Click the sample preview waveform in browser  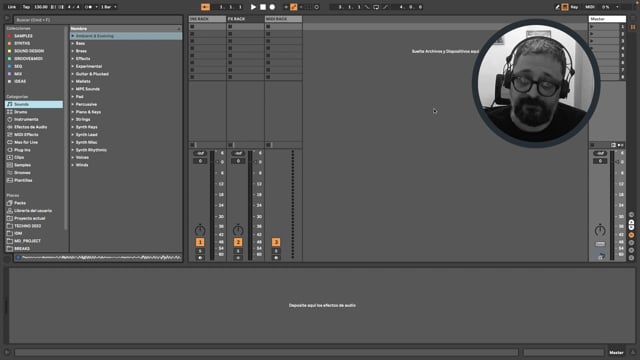coord(101,258)
